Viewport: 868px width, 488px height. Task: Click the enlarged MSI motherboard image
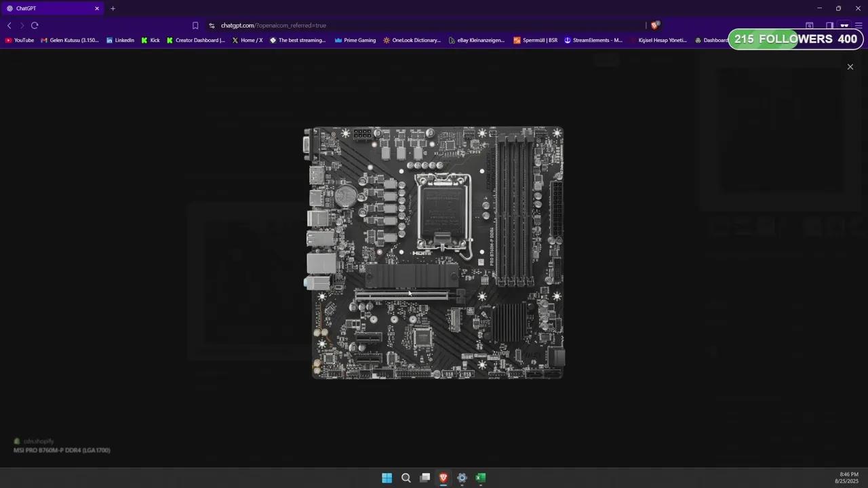click(434, 253)
